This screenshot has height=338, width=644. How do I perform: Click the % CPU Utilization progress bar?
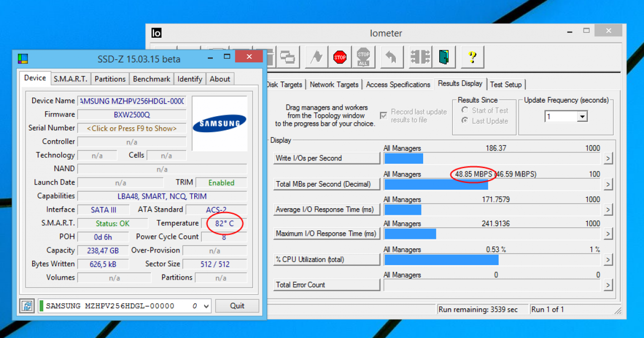[493, 260]
